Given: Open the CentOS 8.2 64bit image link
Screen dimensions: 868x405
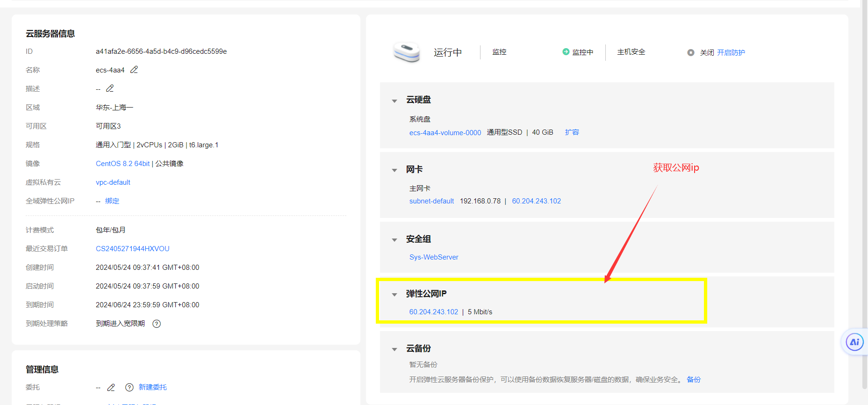Looking at the screenshot, I should 123,164.
